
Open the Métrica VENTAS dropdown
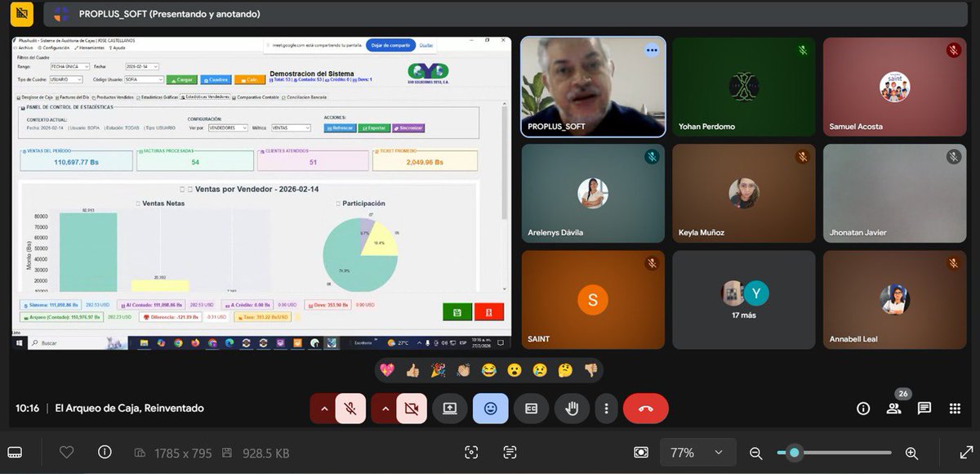[291, 127]
